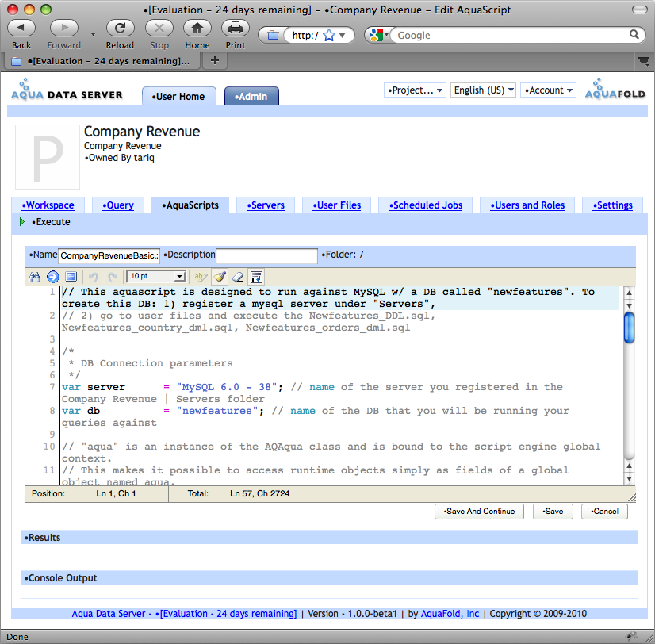Click the browser Forward button
This screenshot has width=655, height=644.
click(64, 29)
